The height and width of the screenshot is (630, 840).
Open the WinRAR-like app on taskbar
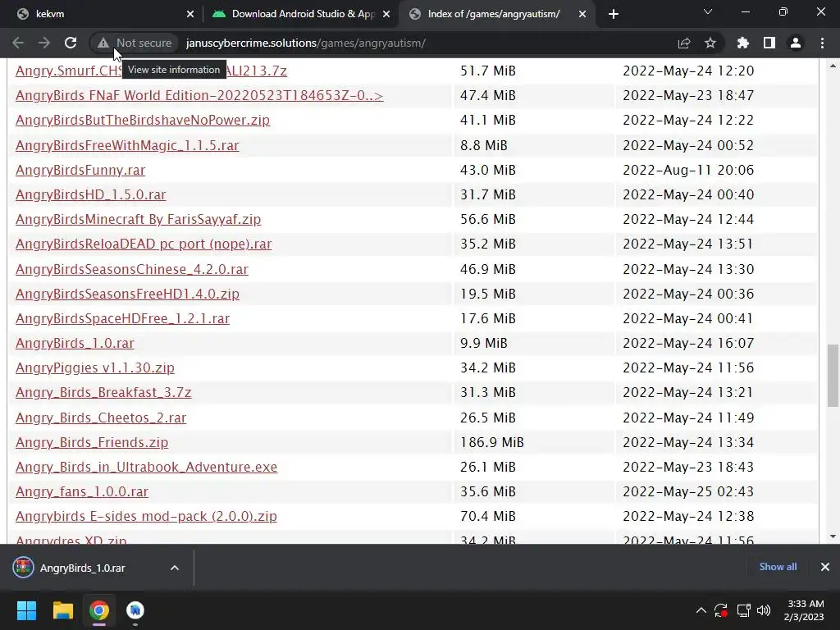(135, 610)
